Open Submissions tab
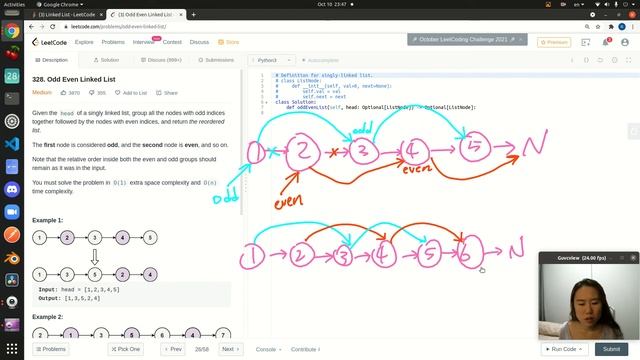 tap(216, 60)
